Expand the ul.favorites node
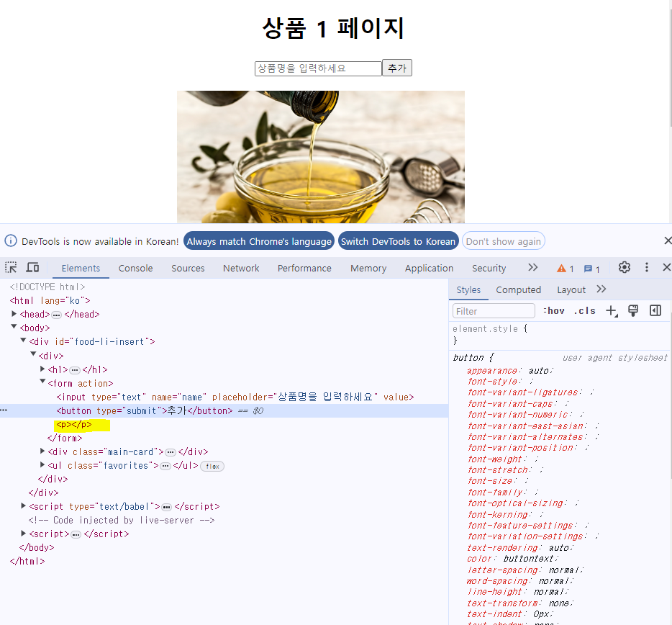 [42, 464]
